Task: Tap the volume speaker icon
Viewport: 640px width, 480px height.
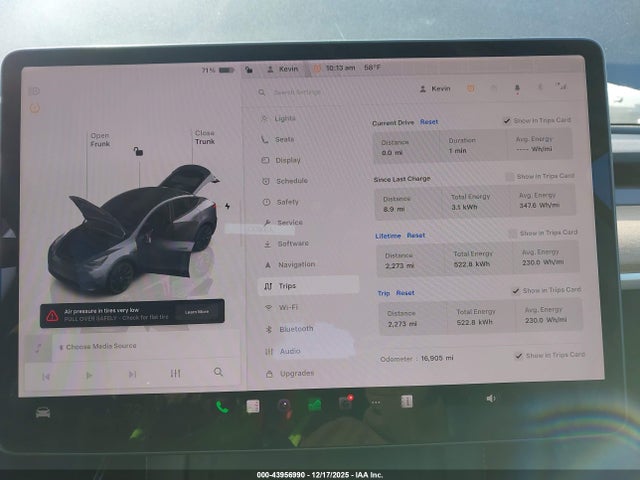Action: coord(491,398)
